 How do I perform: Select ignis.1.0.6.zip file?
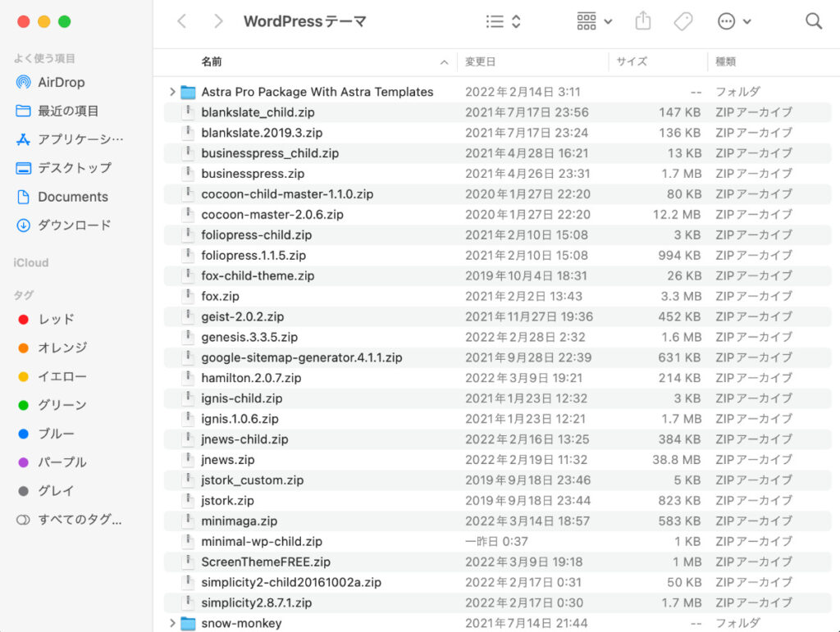(x=498, y=419)
